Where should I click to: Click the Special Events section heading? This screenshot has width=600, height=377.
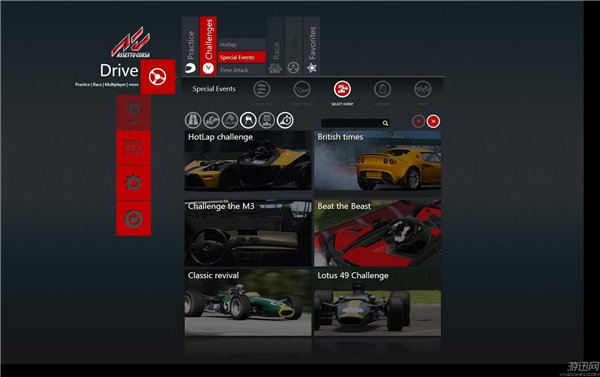click(x=214, y=89)
